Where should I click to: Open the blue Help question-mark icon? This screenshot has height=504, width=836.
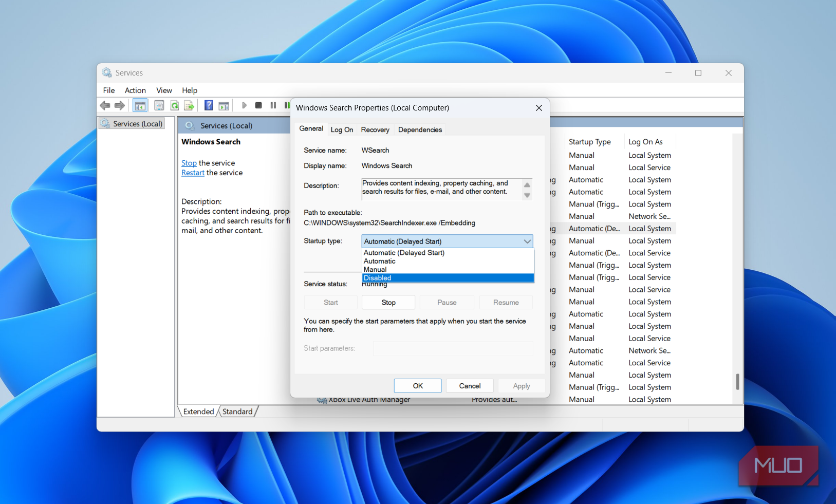tap(209, 105)
